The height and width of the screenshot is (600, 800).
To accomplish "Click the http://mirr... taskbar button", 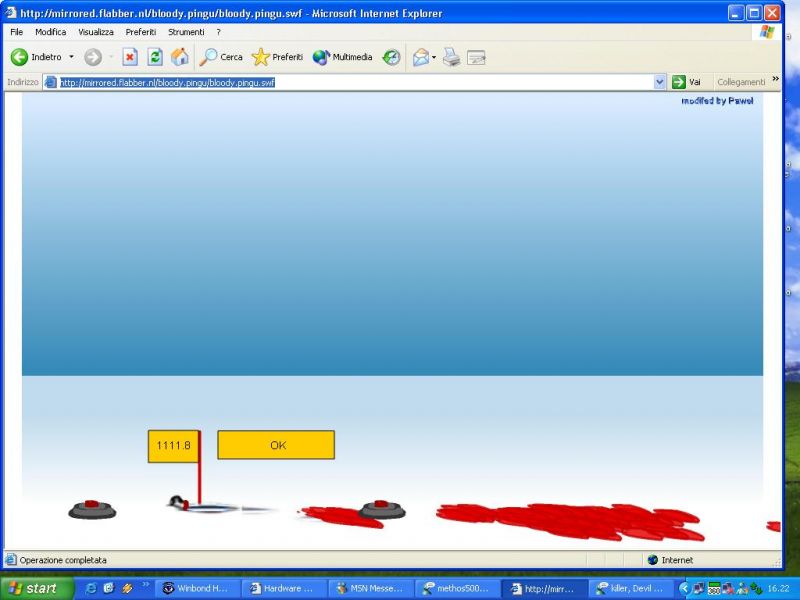I will (544, 588).
